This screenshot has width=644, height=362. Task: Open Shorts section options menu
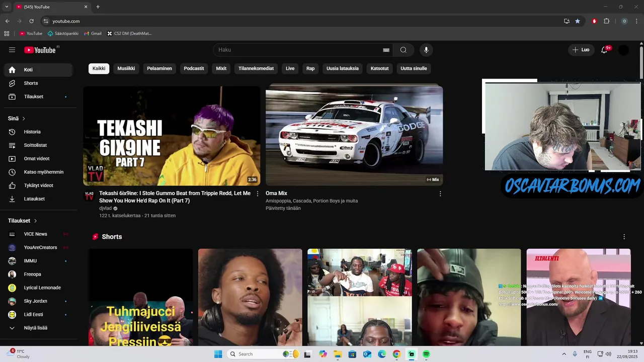(624, 237)
